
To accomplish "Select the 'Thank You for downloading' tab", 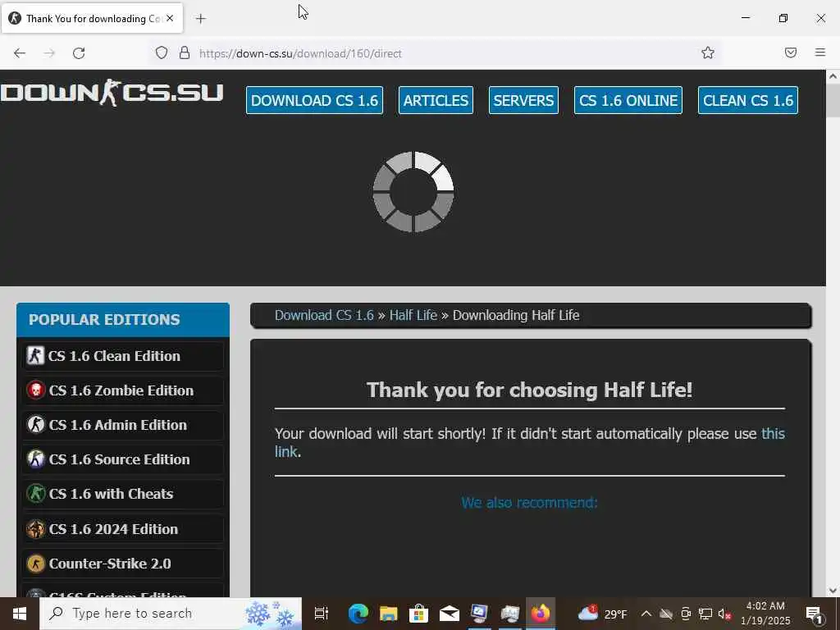I will click(92, 19).
